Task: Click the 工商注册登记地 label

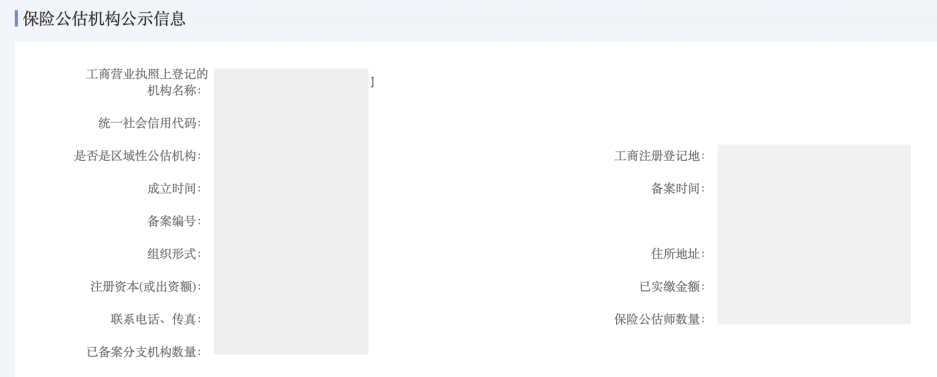Action: 660,157
